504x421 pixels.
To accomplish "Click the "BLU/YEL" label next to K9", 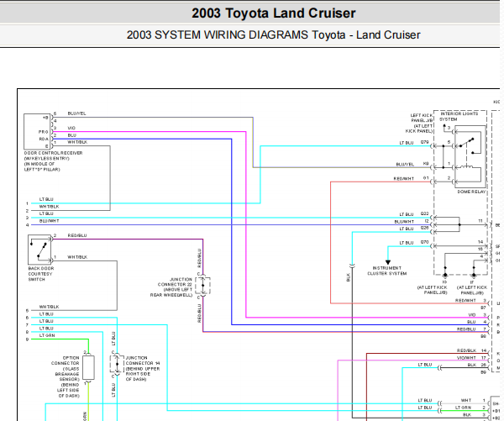I will pos(405,165).
